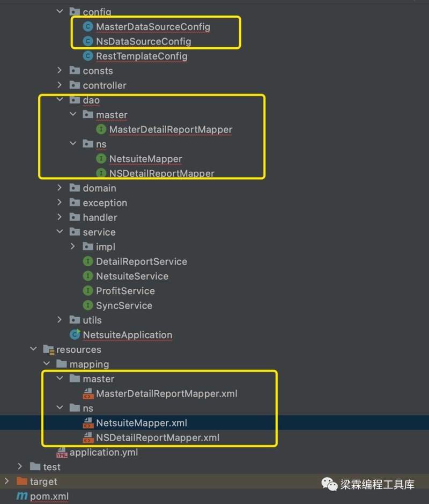429x504 pixels.
Task: Click the SyncService interface icon
Action: tap(87, 305)
